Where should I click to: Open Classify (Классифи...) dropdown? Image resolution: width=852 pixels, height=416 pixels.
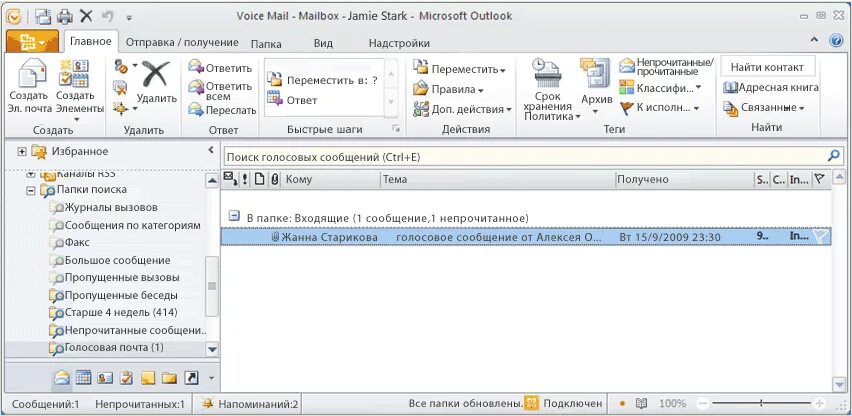pyautogui.click(x=660, y=87)
